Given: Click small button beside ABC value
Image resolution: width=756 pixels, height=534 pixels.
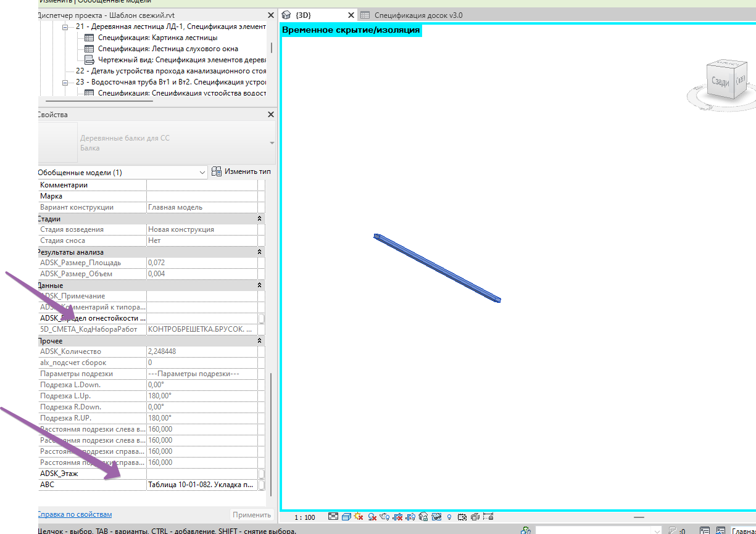Looking at the screenshot, I should click(261, 485).
